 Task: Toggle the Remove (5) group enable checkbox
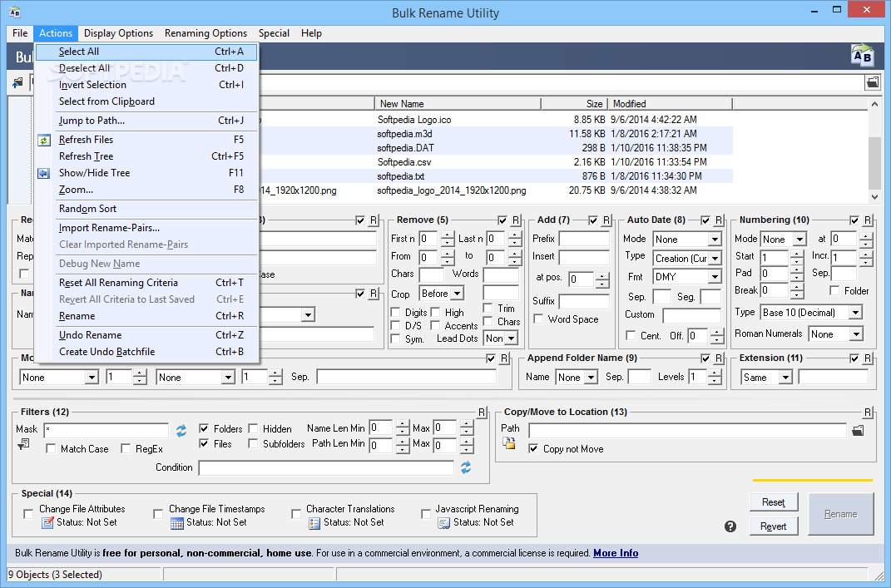click(x=502, y=220)
